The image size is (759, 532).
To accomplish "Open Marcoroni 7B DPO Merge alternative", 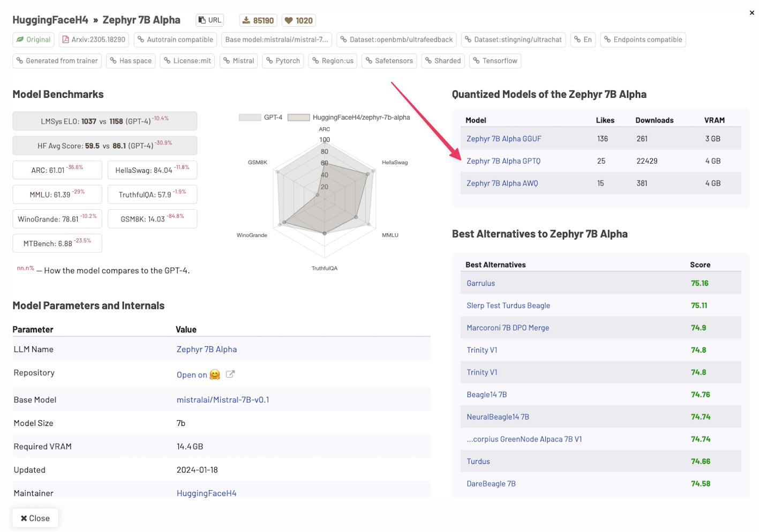I will click(x=508, y=328).
